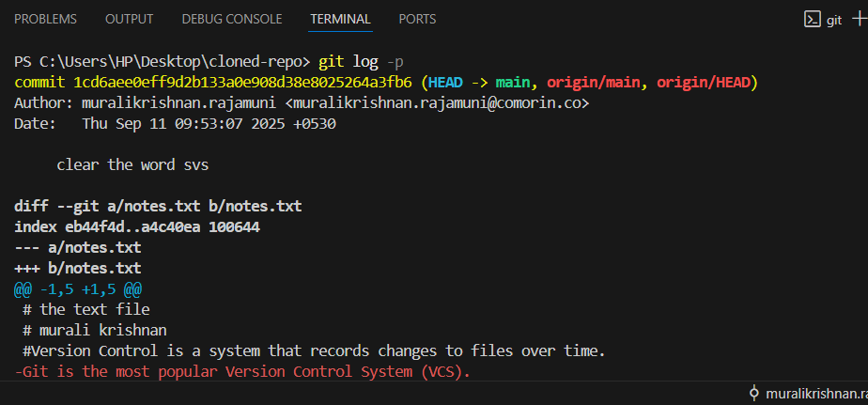Switch to the OUTPUT tab

coord(129,19)
